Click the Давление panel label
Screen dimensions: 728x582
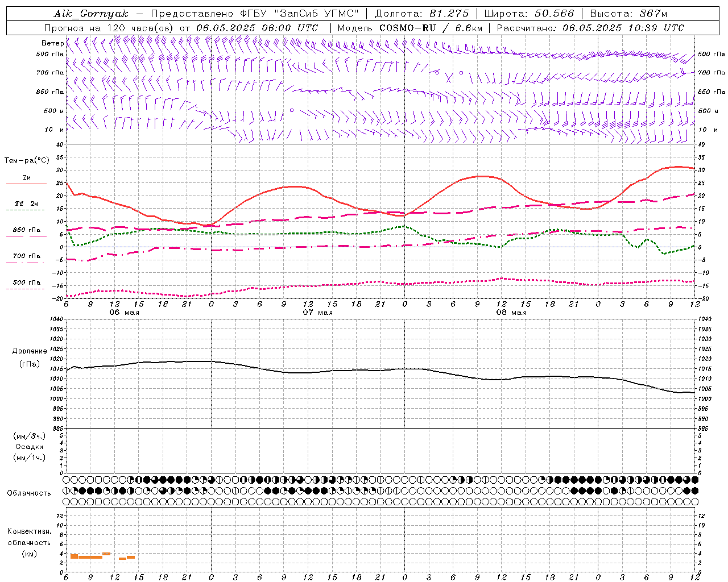(30, 351)
